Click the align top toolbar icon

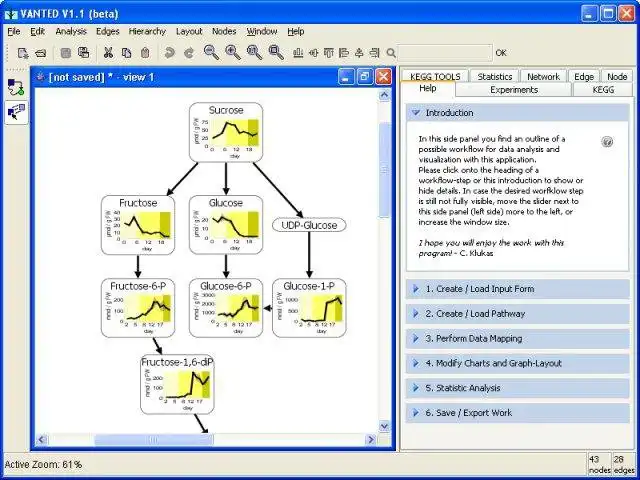(329, 53)
